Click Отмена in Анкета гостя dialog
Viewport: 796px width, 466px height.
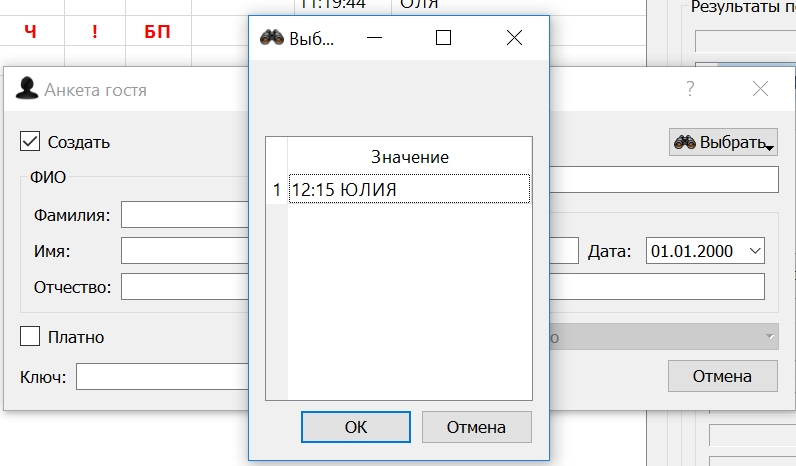pos(722,376)
